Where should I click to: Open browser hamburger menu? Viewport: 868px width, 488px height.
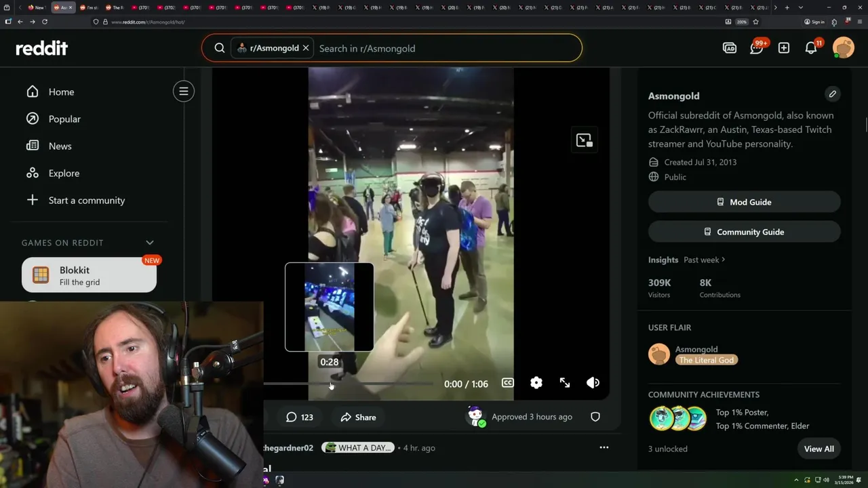859,22
